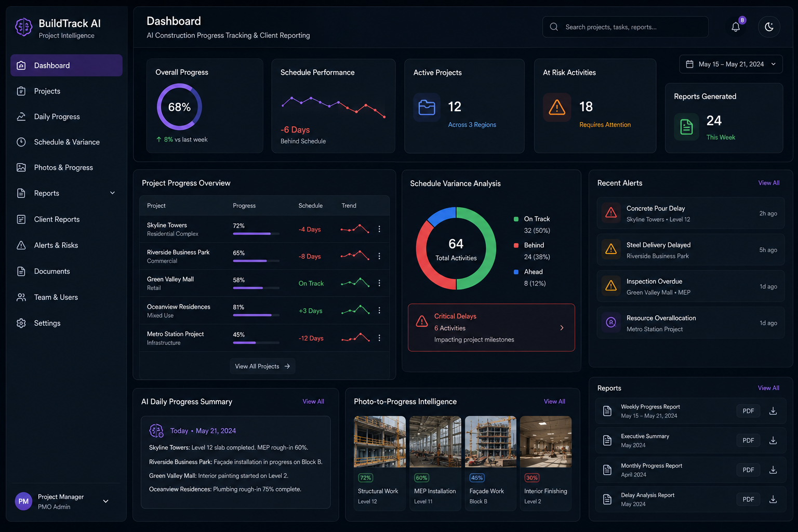Go to Dashboard in sidebar
This screenshot has height=532, width=798.
[66, 65]
